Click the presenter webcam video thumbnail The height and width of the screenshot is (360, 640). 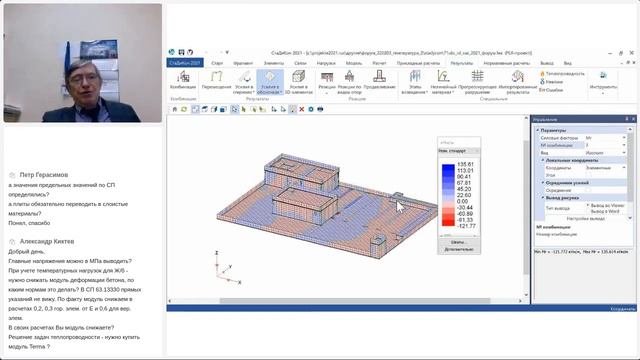click(83, 63)
